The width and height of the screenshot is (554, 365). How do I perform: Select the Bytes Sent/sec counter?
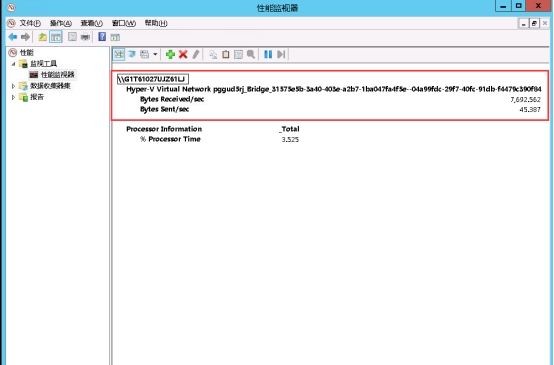(164, 109)
